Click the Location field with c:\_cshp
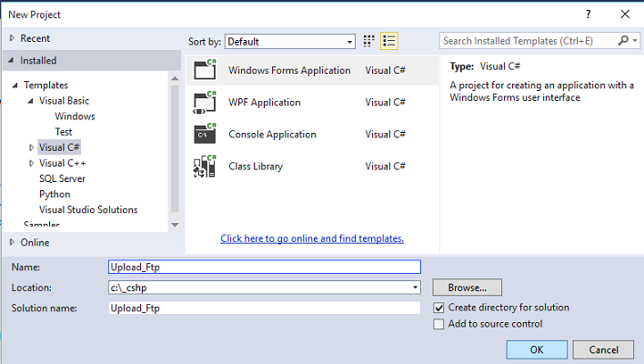This screenshot has width=644, height=364. tap(265, 288)
